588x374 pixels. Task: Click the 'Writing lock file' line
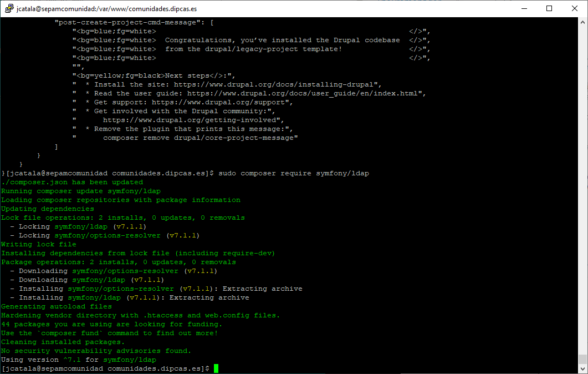[39, 245]
